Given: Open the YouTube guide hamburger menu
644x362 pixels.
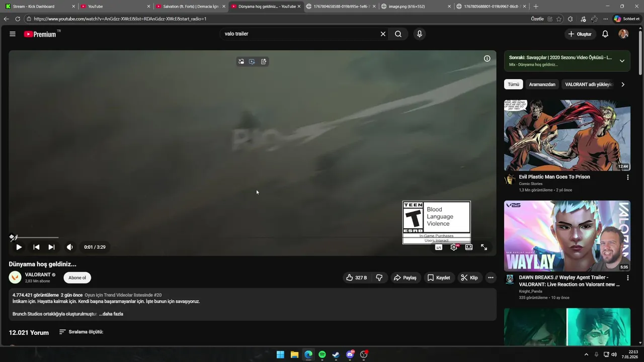Looking at the screenshot, I should coord(13,34).
